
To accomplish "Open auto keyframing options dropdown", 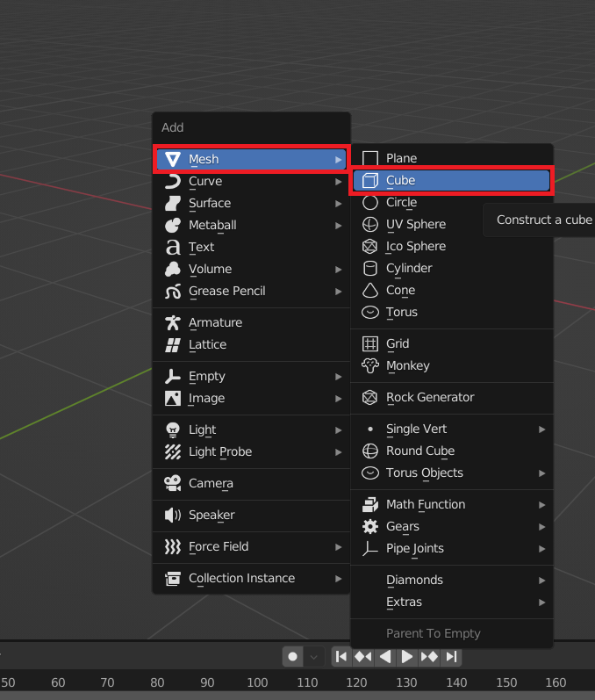I will point(314,656).
